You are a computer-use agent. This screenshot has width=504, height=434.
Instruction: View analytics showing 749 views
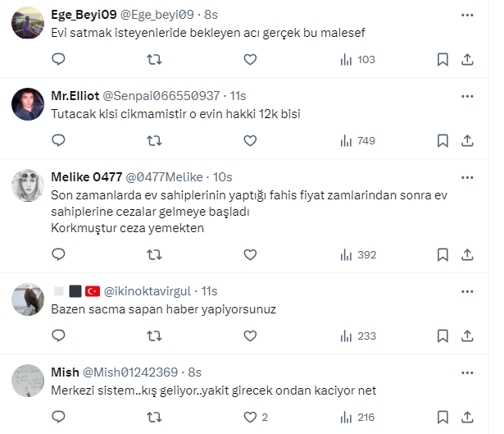(356, 140)
